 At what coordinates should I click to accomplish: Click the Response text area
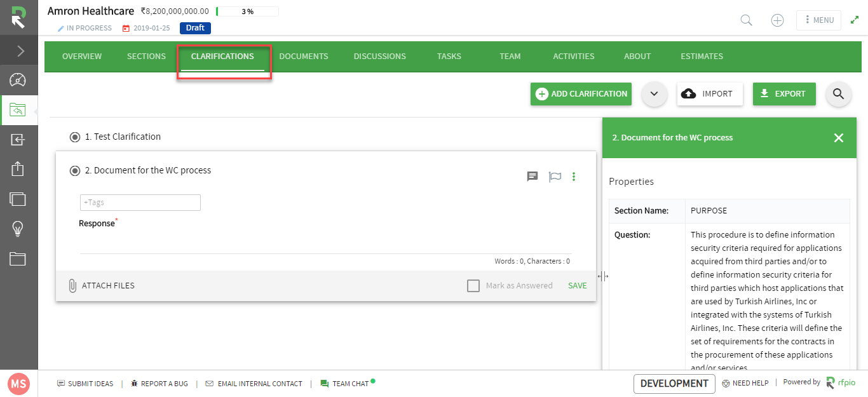[325, 243]
